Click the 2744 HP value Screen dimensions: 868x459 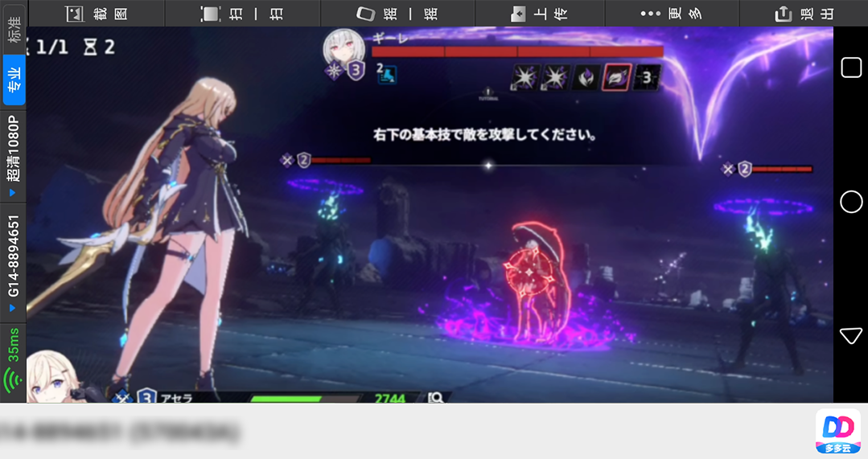(x=389, y=398)
